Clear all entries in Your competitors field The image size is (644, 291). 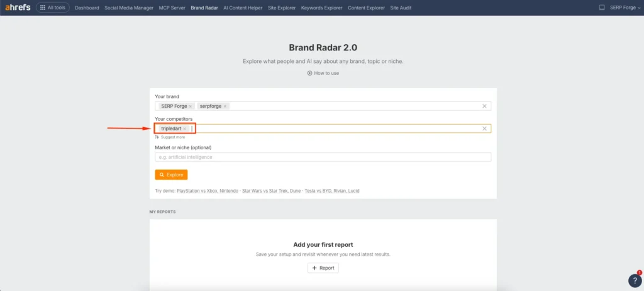pos(484,128)
